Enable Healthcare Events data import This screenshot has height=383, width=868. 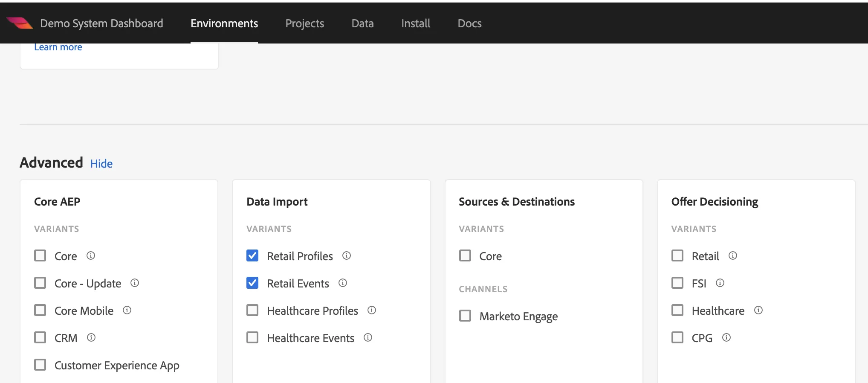click(x=252, y=337)
